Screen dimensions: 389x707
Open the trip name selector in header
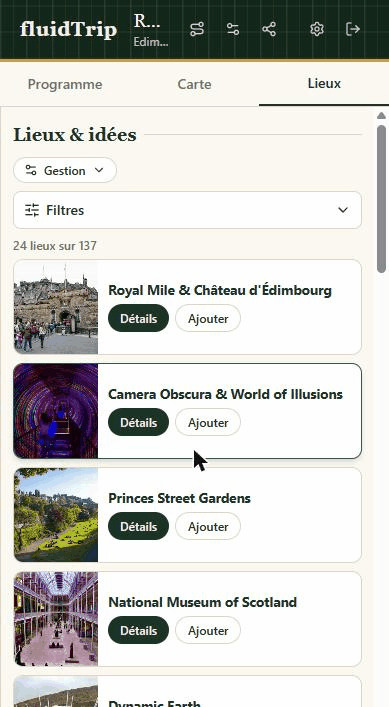click(x=151, y=30)
